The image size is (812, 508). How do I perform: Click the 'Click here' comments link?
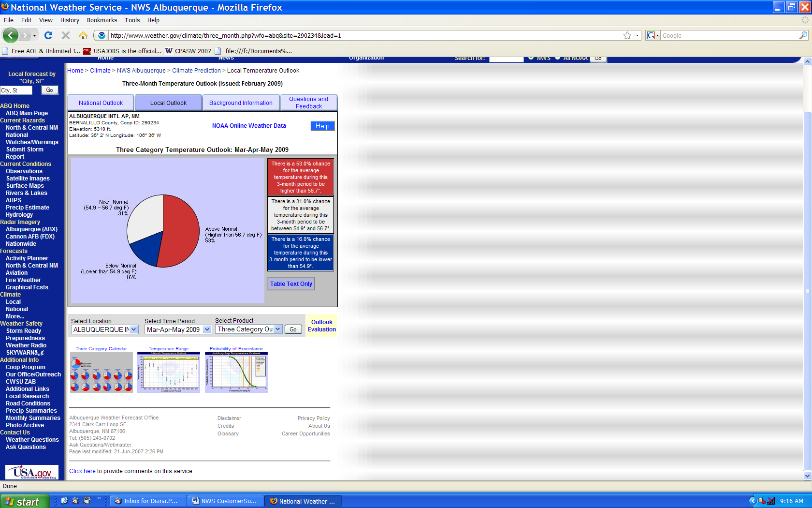coord(82,471)
